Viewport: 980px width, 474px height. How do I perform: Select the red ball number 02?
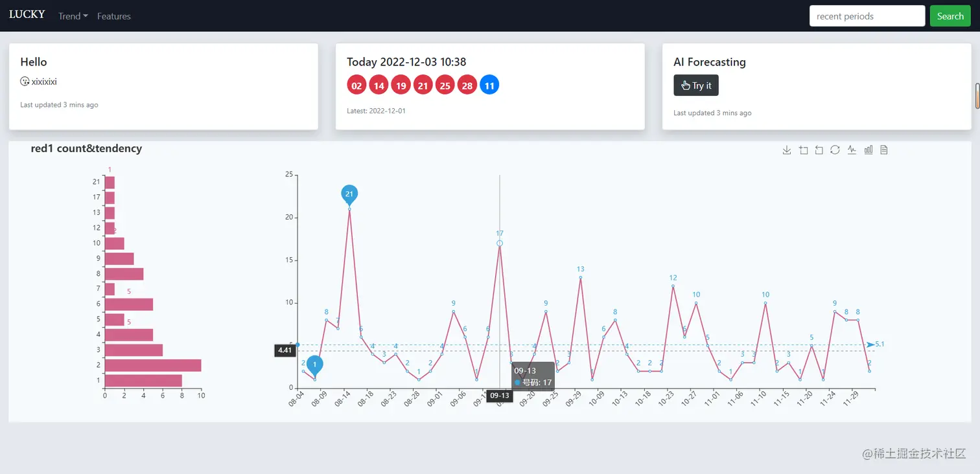click(x=356, y=85)
